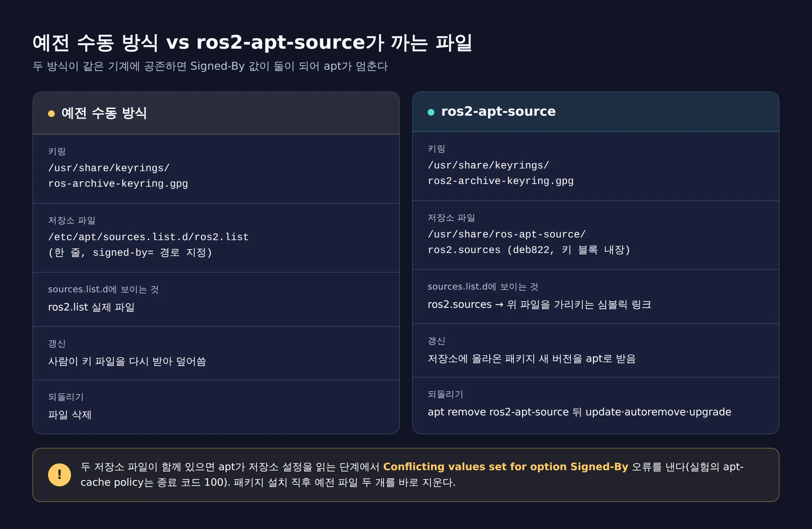The height and width of the screenshot is (529, 812).
Task: Click sources.list.d에 보이는 것 label in left card
Action: (x=104, y=289)
